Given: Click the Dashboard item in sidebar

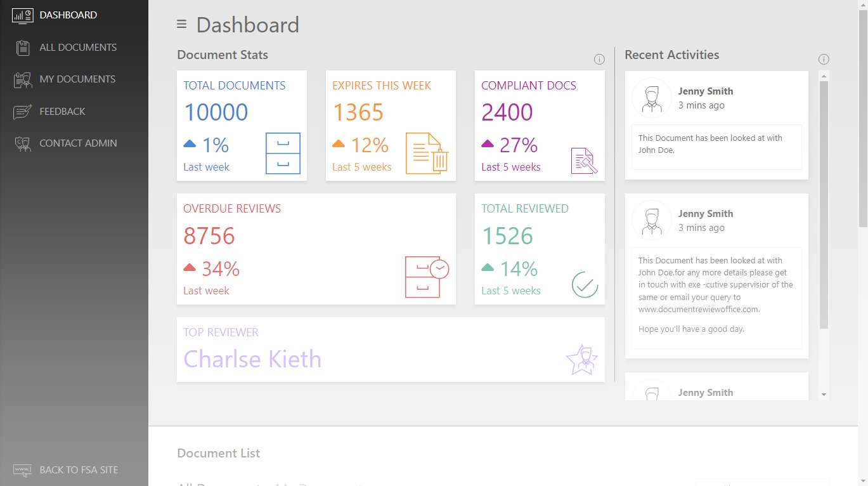Looking at the screenshot, I should [68, 15].
